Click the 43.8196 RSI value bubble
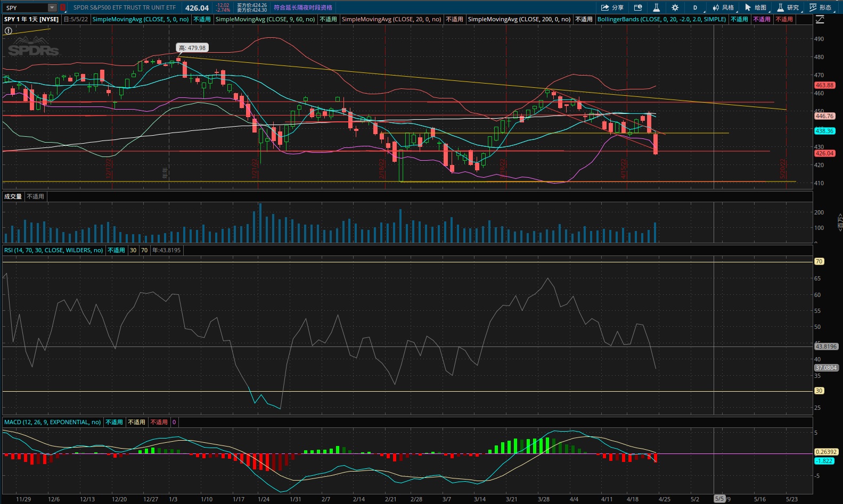Screen dimensions: 843x504 pos(826,346)
